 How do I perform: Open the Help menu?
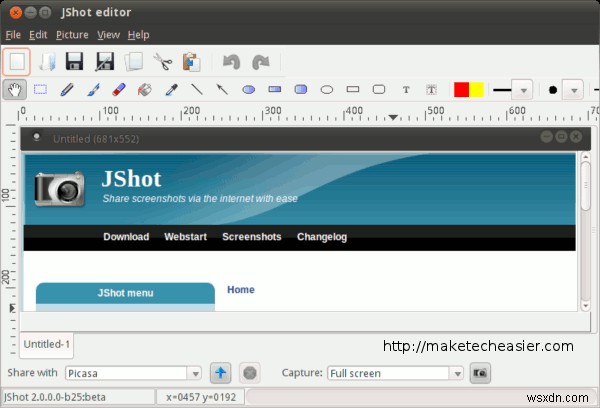pos(139,35)
